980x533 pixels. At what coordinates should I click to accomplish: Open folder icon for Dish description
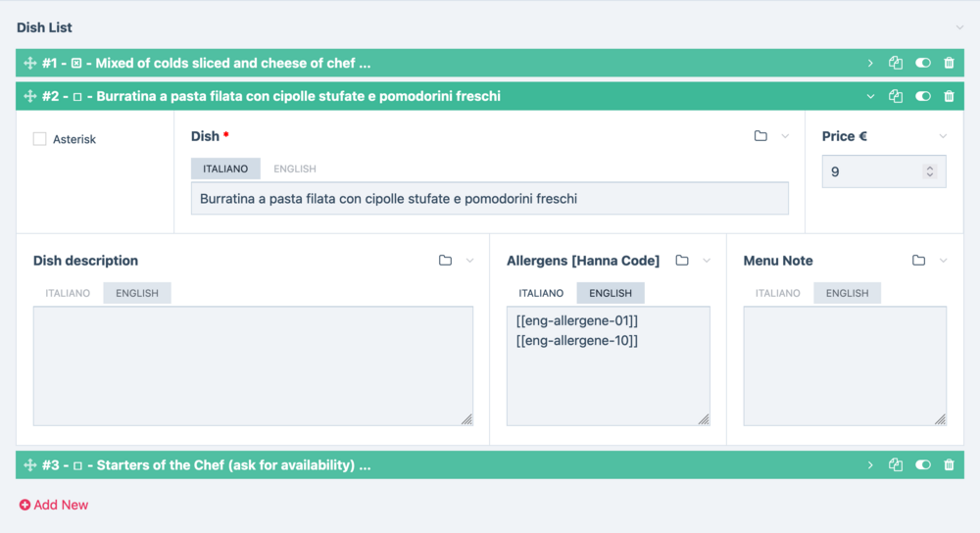coord(445,261)
